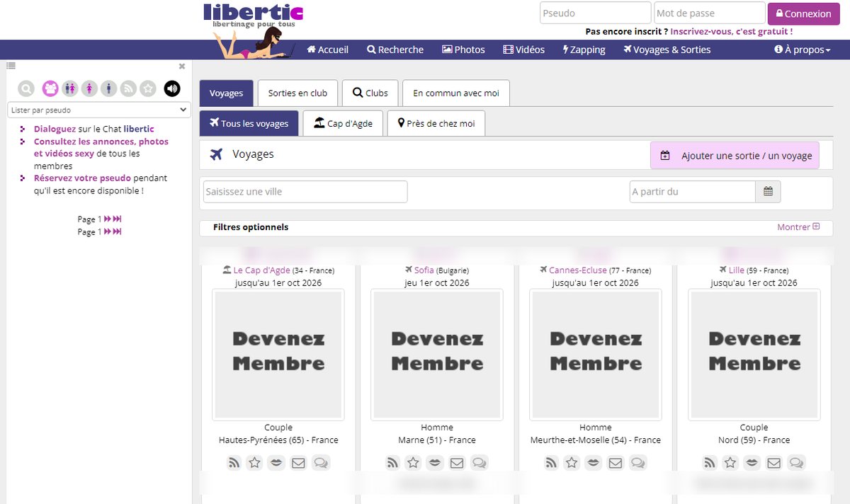Switch to the Clubs tab

370,93
